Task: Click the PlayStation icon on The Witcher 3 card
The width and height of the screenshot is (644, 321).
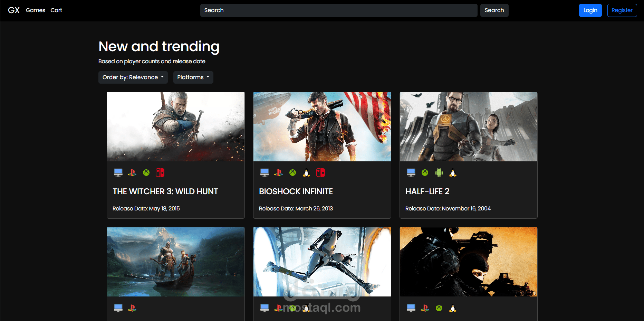Action: (132, 173)
